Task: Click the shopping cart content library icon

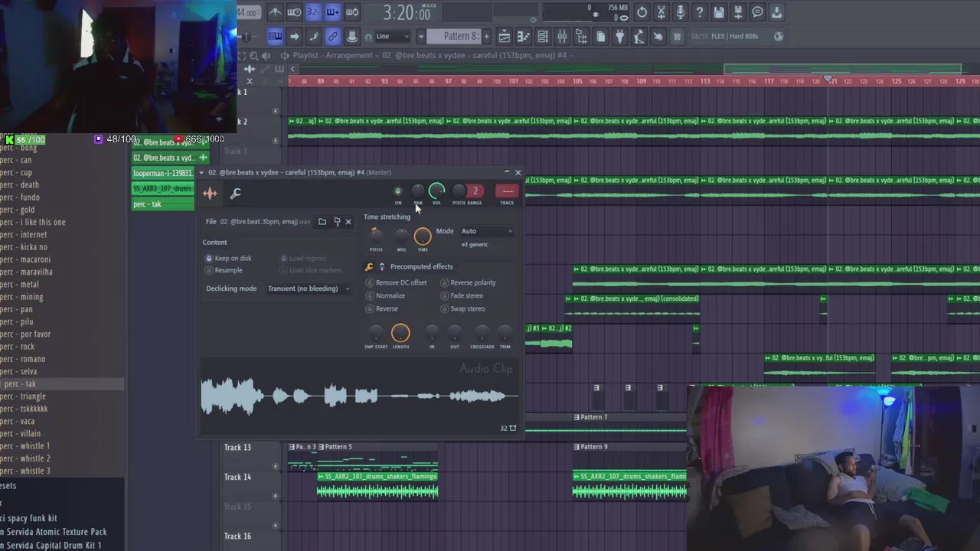Action: (x=677, y=36)
